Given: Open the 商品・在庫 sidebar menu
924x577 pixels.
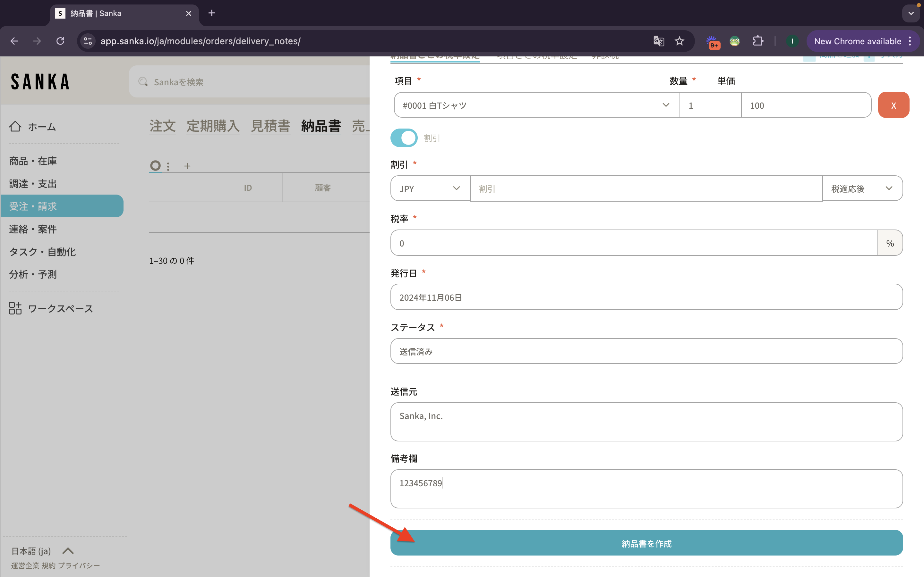Looking at the screenshot, I should pos(33,161).
